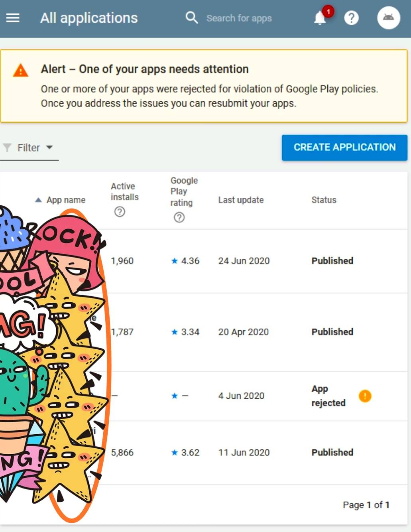Screen dimensions: 411x532
Task: Expand the Filter dropdown
Action: coord(29,148)
